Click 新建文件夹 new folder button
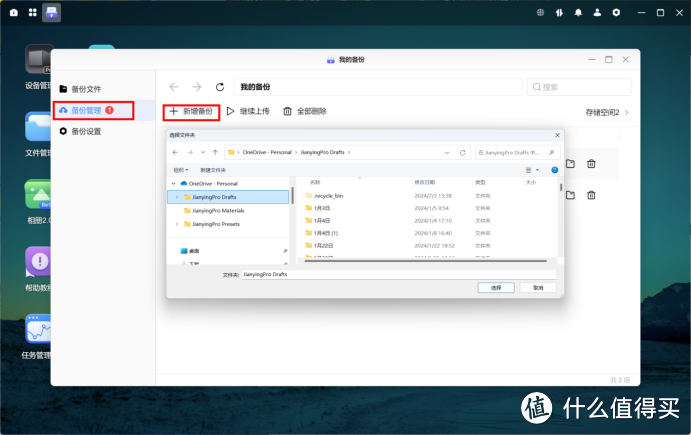Screen dimensions: 691x435 [x=213, y=170]
